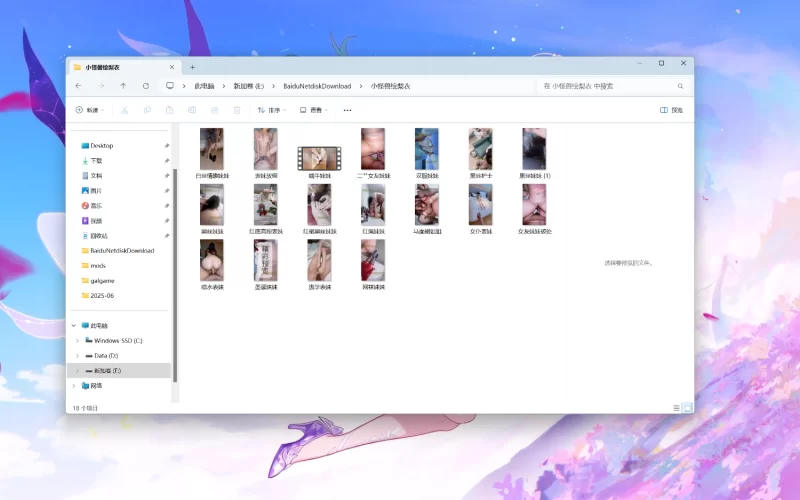Click pin icon beside 图片
800x500 pixels.
[166, 191]
